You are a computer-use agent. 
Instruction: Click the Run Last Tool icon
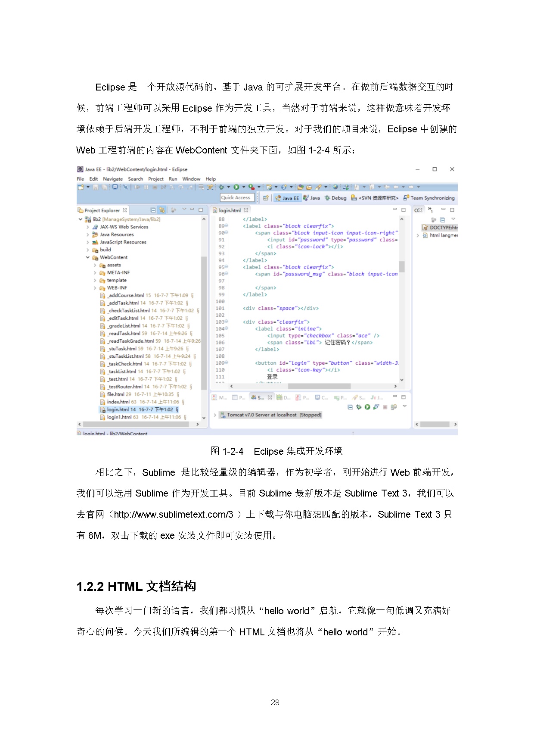pos(252,187)
